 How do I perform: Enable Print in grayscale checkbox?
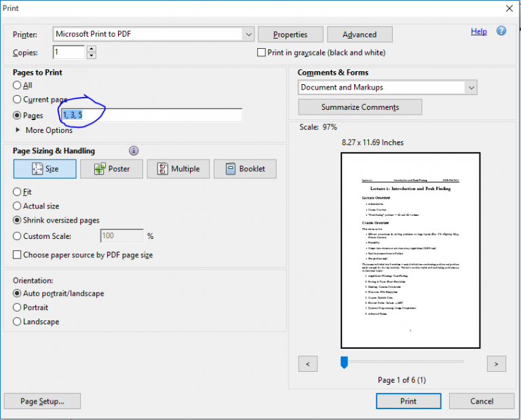click(x=261, y=52)
